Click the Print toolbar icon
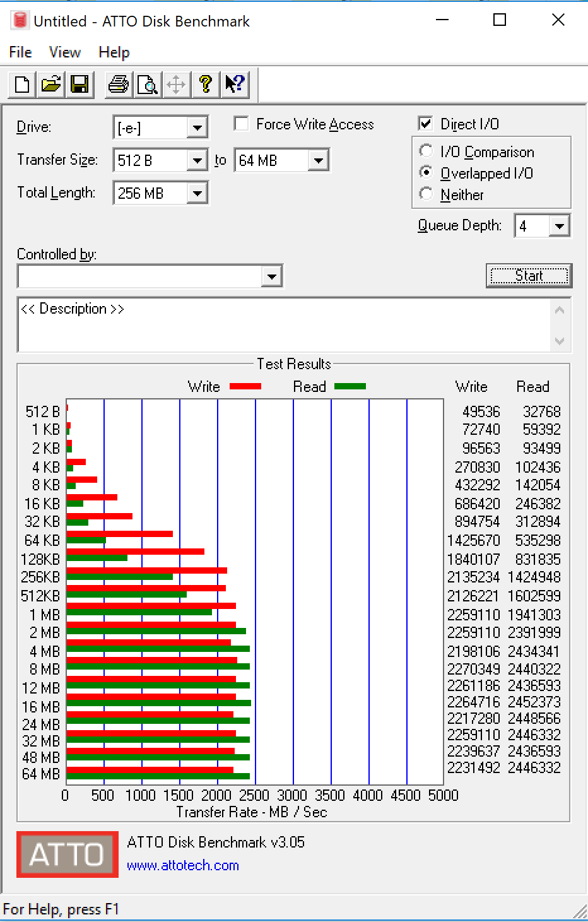 click(x=118, y=84)
